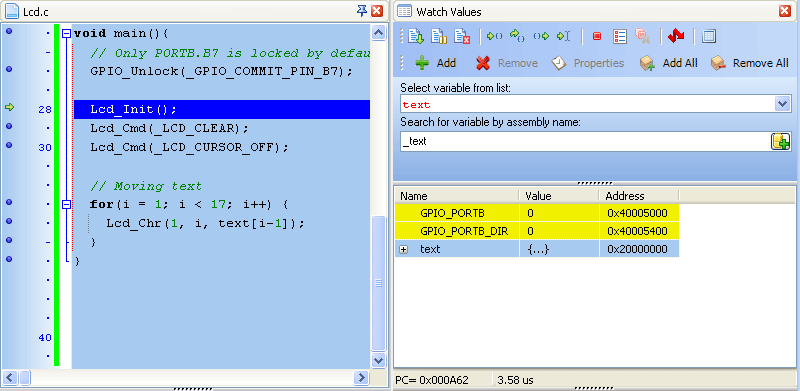Screen dimensions: 800x391
Task: Click the green execution arrow at line 28
Action: tap(9, 107)
